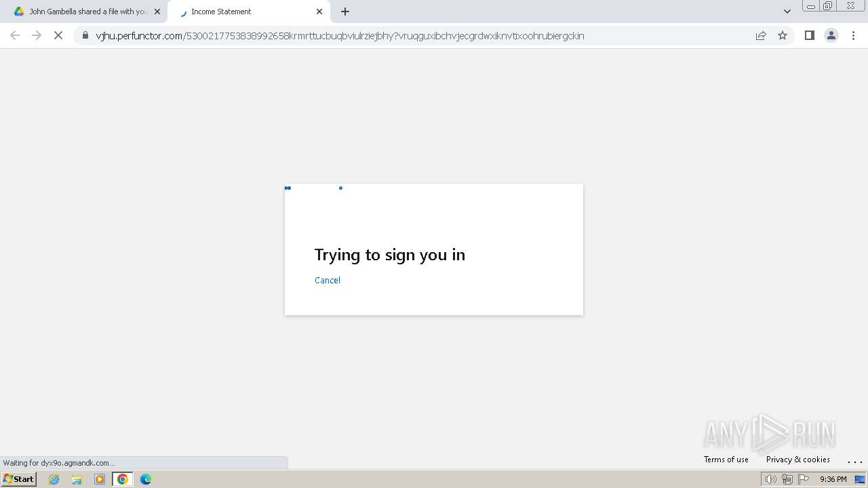Open the Chrome profile menu

point(831,36)
